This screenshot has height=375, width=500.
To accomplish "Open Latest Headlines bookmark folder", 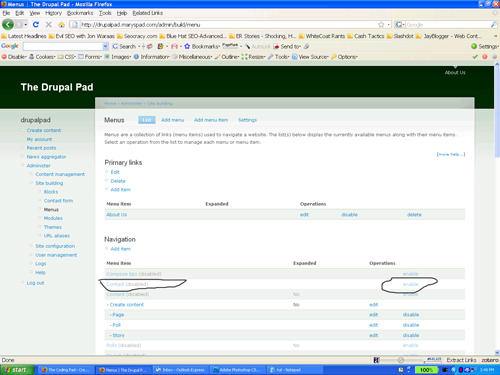I will (24, 36).
